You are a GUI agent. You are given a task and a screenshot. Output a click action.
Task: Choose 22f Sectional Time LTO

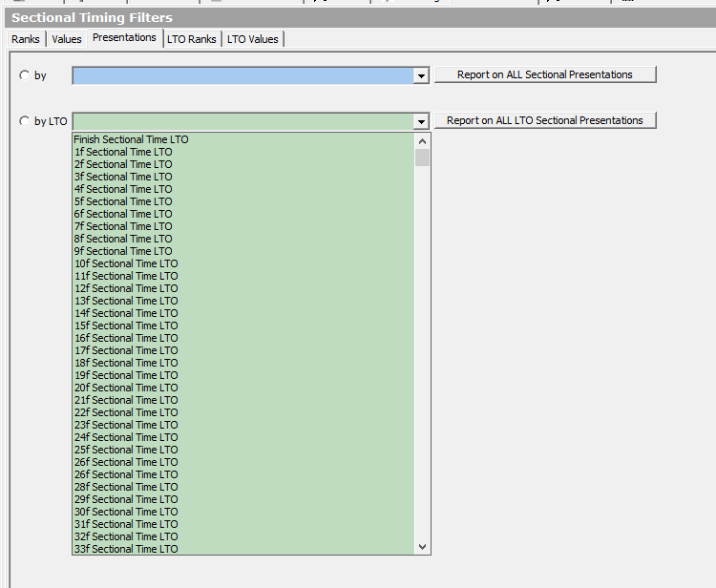243,412
